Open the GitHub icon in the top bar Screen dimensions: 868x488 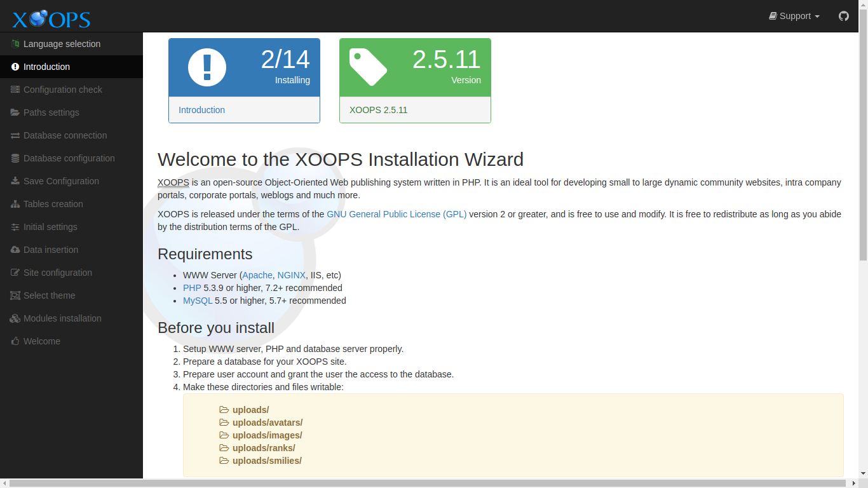843,16
